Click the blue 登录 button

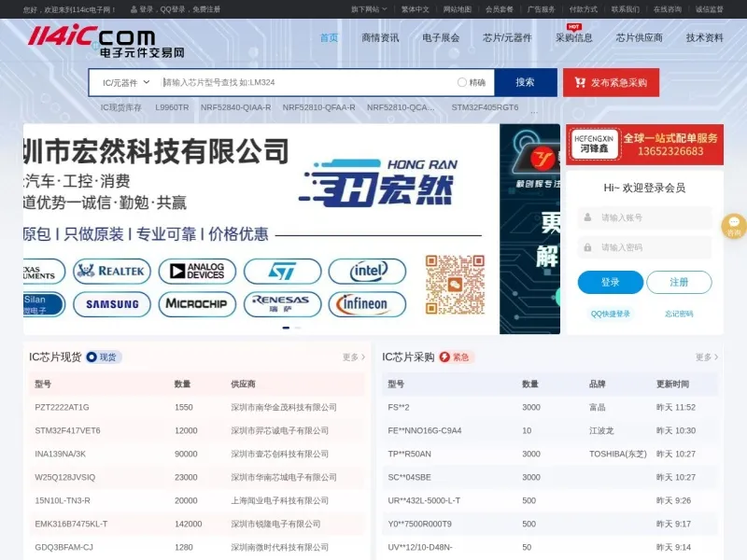[611, 283]
